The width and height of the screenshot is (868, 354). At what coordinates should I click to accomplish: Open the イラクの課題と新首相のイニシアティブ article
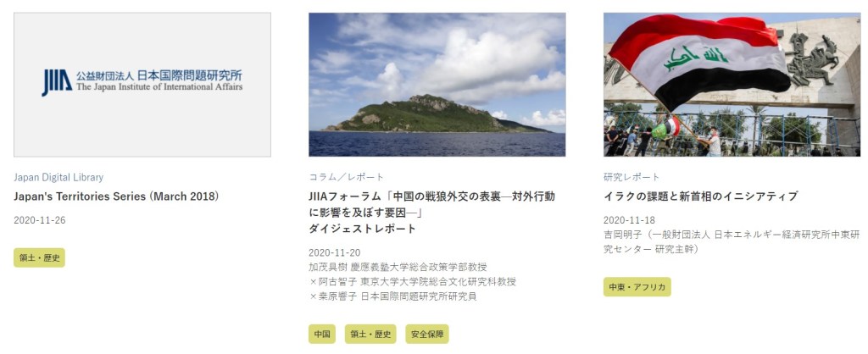point(701,196)
